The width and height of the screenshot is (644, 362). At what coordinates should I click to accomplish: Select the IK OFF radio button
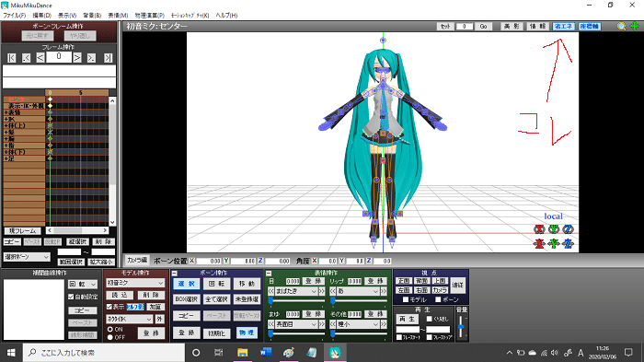[110, 337]
